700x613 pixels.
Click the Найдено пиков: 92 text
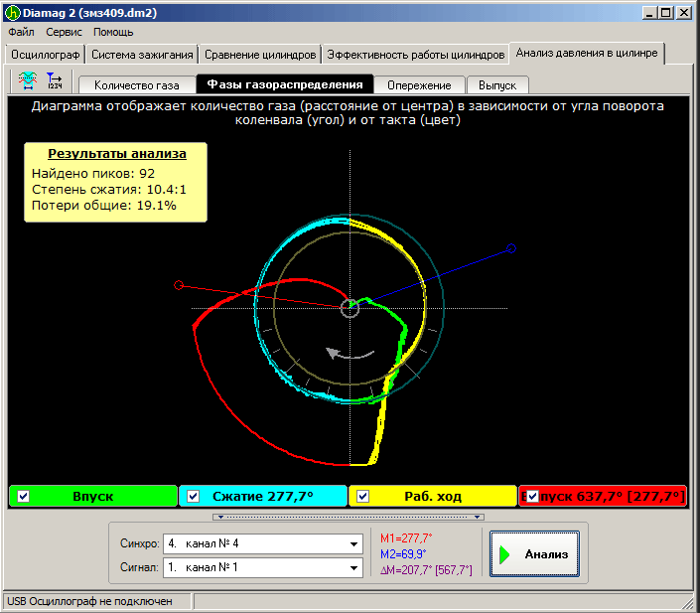pos(93,173)
